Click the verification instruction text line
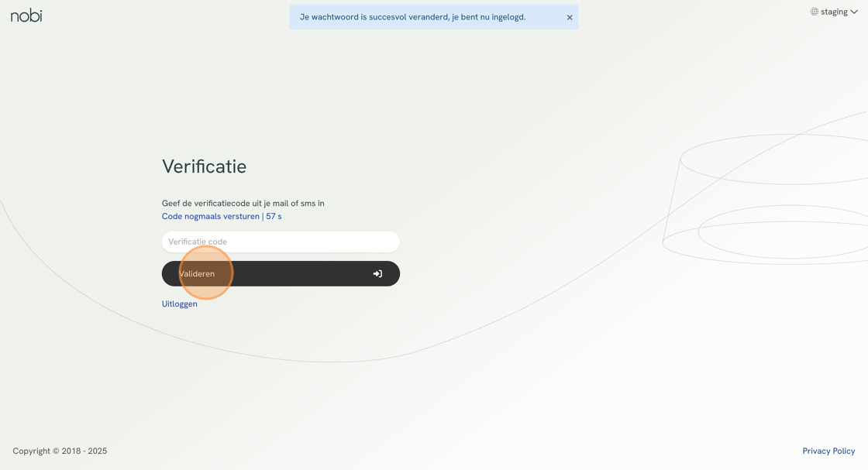868x470 pixels. pos(243,203)
